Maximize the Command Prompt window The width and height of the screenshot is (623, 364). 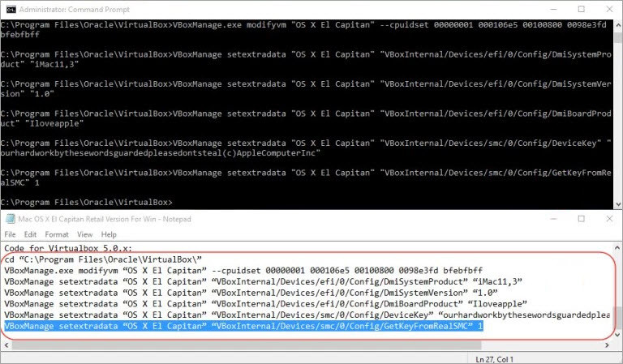pyautogui.click(x=580, y=9)
